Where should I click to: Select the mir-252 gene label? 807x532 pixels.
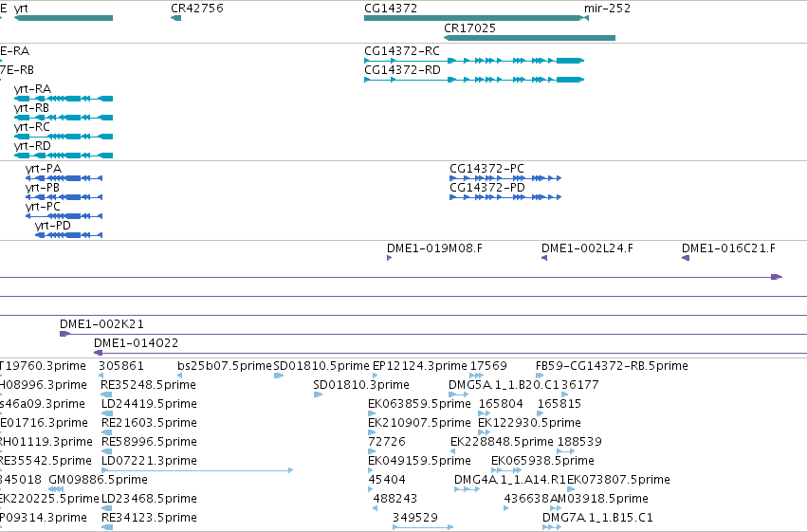(x=607, y=9)
